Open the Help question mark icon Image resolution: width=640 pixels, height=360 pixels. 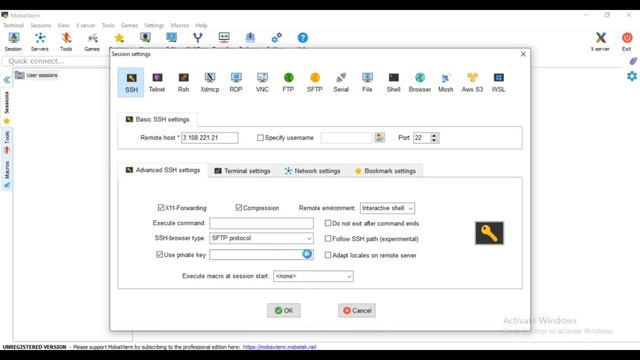(302, 38)
